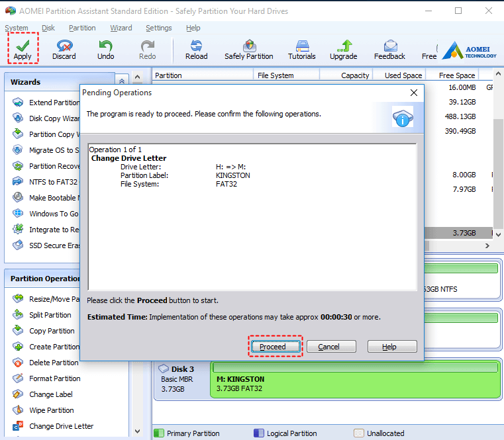Viewport: 504px width, 440px height.
Task: Click the info icon in dialog
Action: point(403,118)
